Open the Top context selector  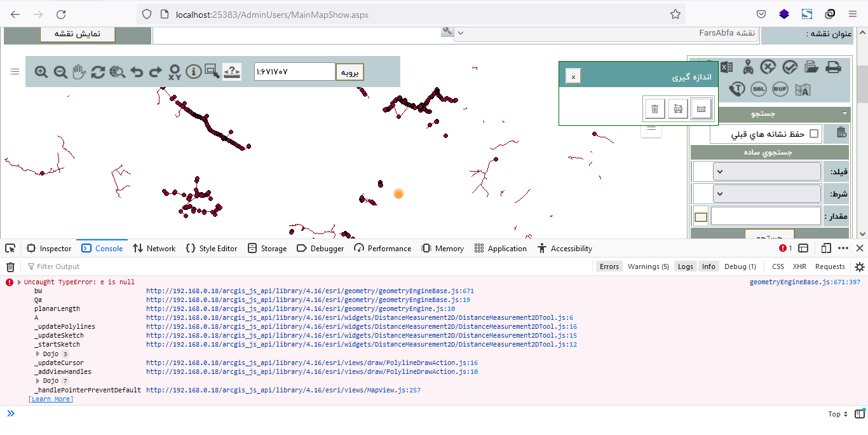pyautogui.click(x=838, y=414)
